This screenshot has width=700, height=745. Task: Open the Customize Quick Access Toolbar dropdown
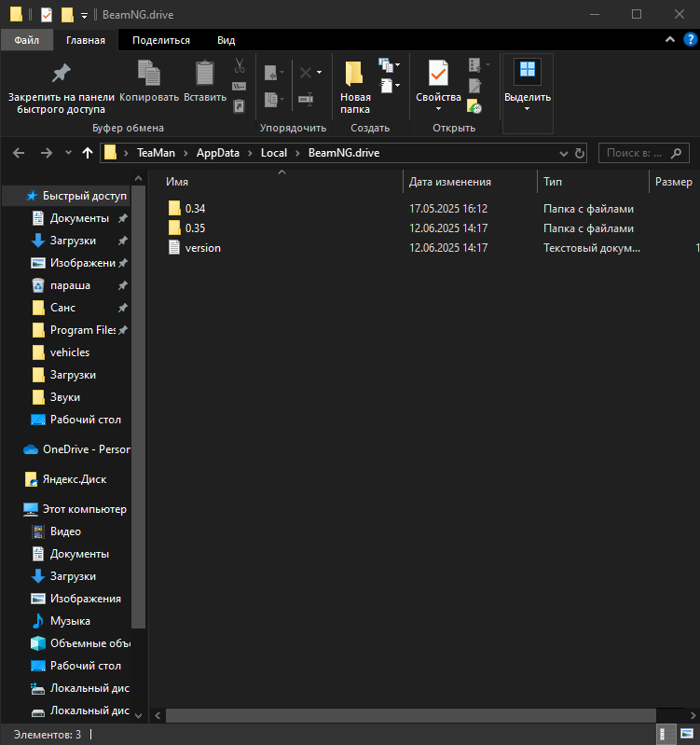click(84, 16)
